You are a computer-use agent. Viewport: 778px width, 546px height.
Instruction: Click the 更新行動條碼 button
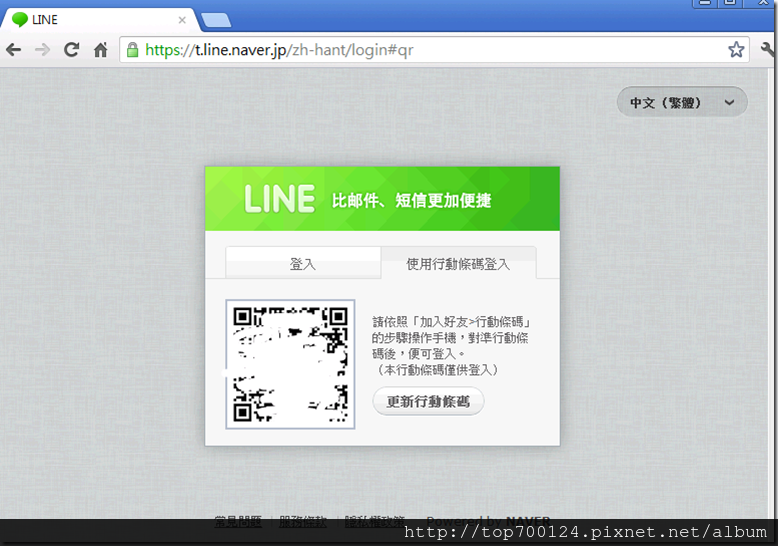pyautogui.click(x=428, y=401)
